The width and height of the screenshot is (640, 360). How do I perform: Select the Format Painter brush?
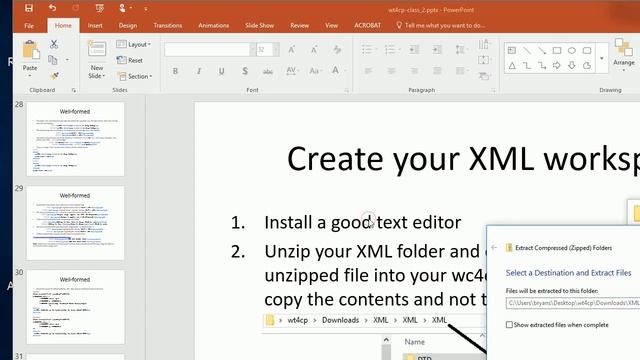54,76
